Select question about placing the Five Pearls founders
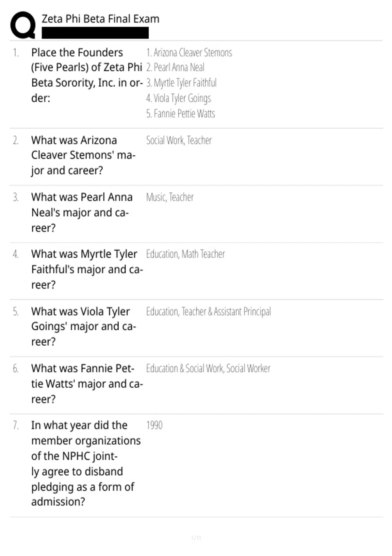This screenshot has height=556, width=392. coord(87,75)
